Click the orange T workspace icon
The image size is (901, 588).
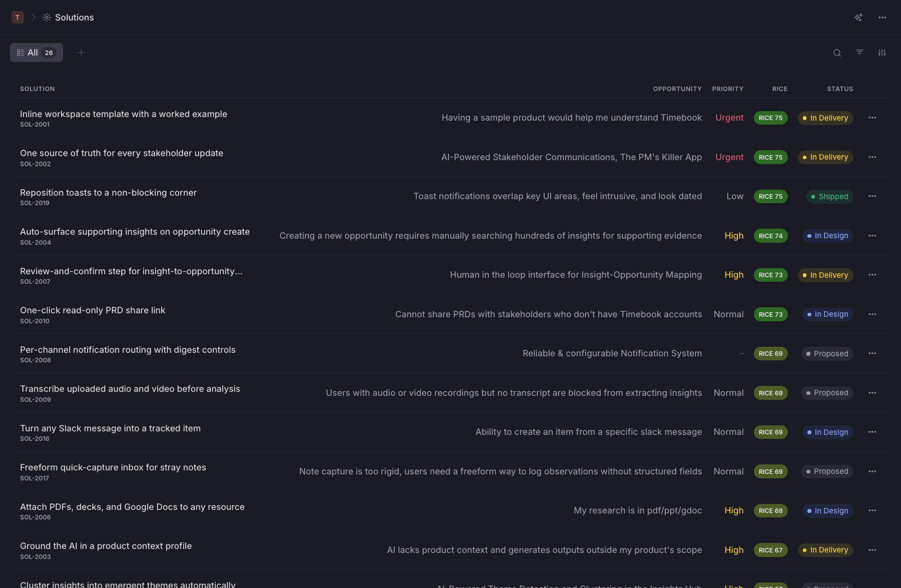click(x=18, y=18)
